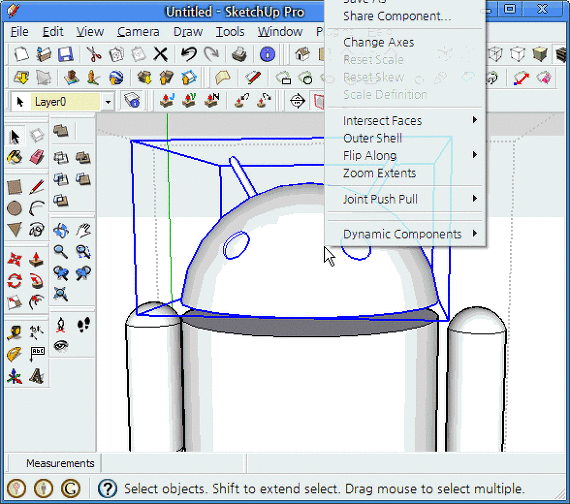Select the arrow Select tool in left toolbar
The width and height of the screenshot is (570, 504).
tap(15, 137)
